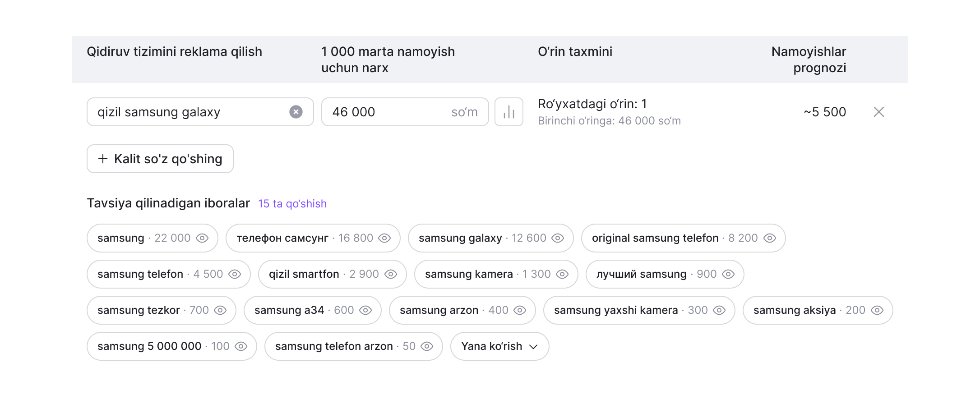Click the eye icon on 'samsung galaxy' chip
The width and height of the screenshot is (980, 404).
pos(558,238)
